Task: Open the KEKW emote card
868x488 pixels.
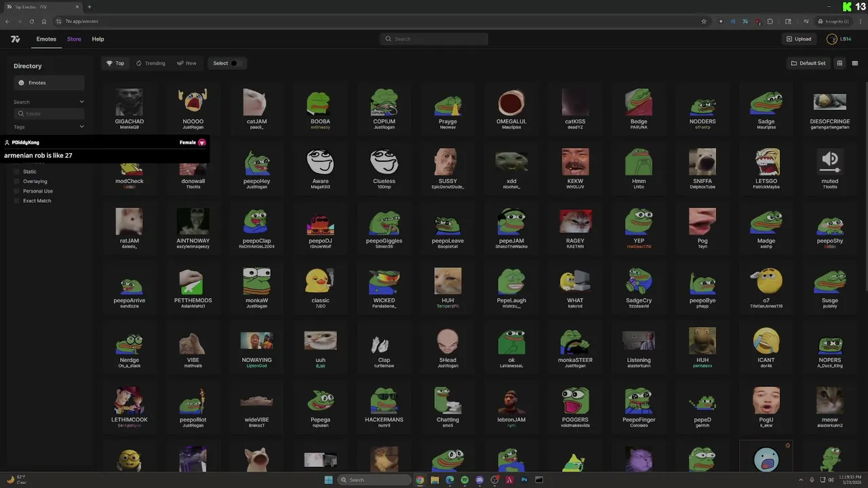Action: pos(575,167)
